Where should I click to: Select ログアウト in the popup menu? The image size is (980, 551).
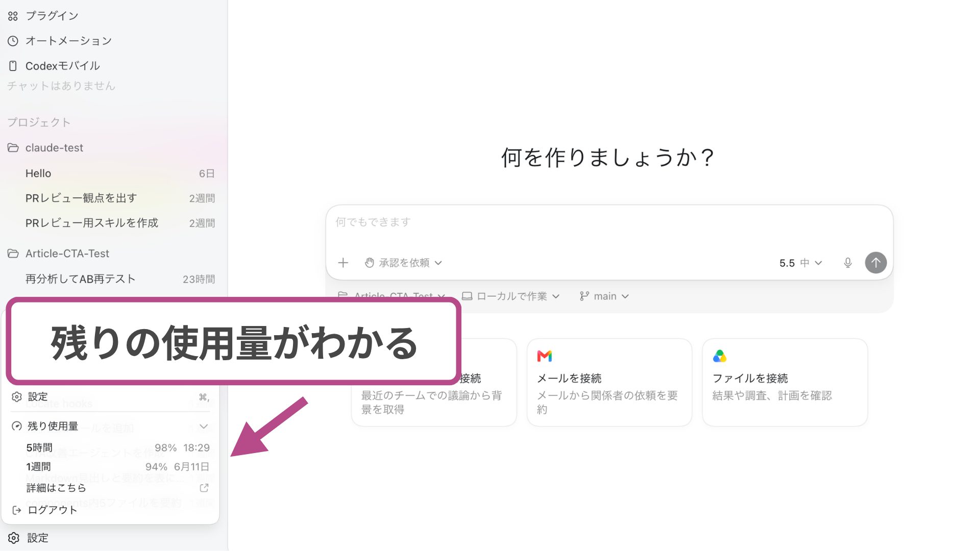pos(110,510)
